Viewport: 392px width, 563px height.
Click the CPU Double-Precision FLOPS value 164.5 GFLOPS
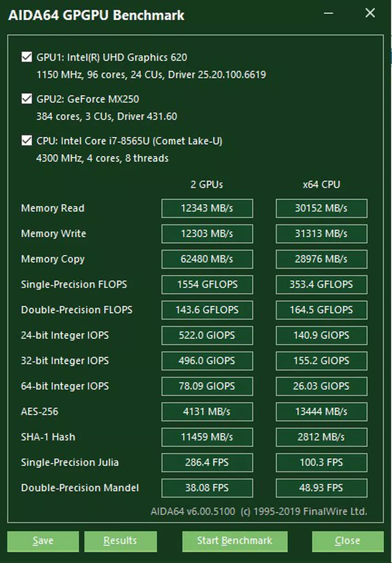tap(321, 310)
